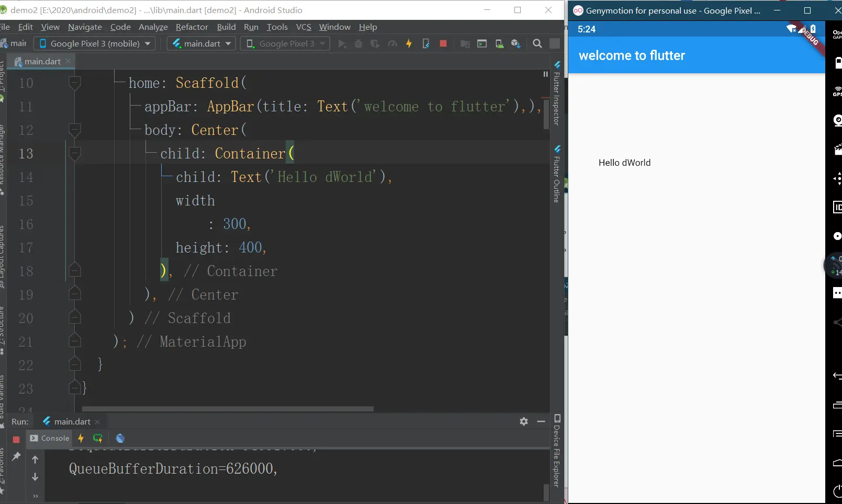Image resolution: width=842 pixels, height=504 pixels.
Task: Stop the running app with the red toolbar square
Action: [443, 44]
